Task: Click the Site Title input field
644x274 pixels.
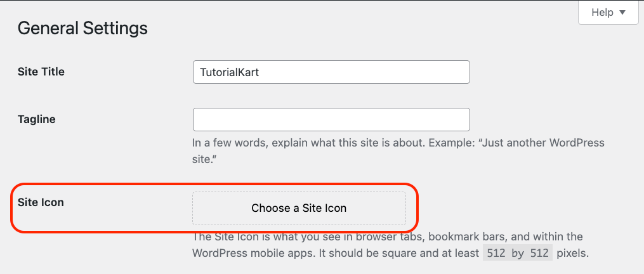Action: pyautogui.click(x=331, y=72)
